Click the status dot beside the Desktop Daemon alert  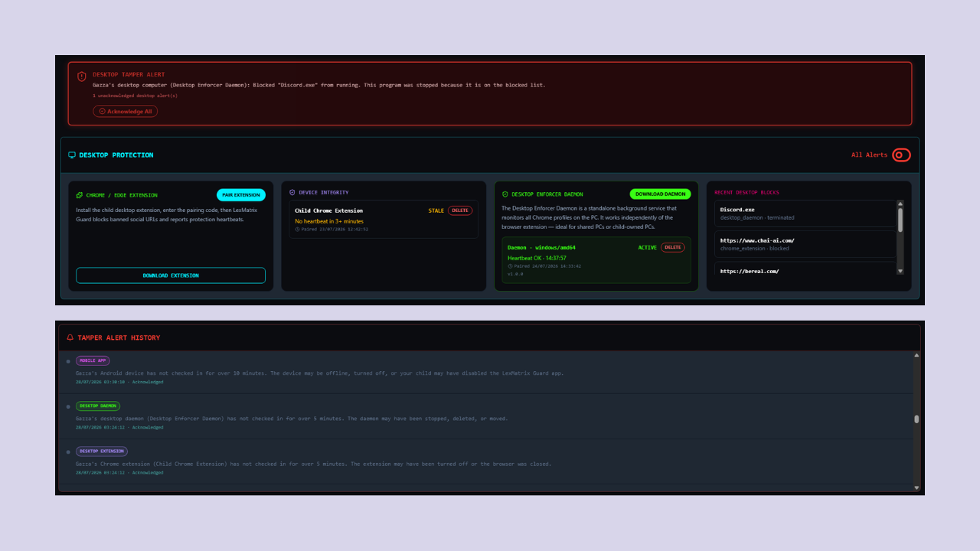[x=68, y=406]
